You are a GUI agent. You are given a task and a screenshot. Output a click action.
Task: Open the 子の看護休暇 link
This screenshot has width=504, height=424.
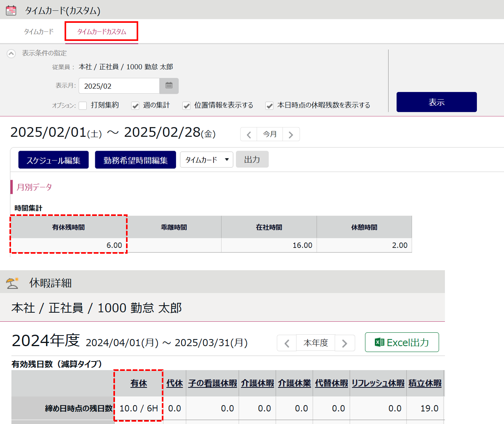(213, 383)
